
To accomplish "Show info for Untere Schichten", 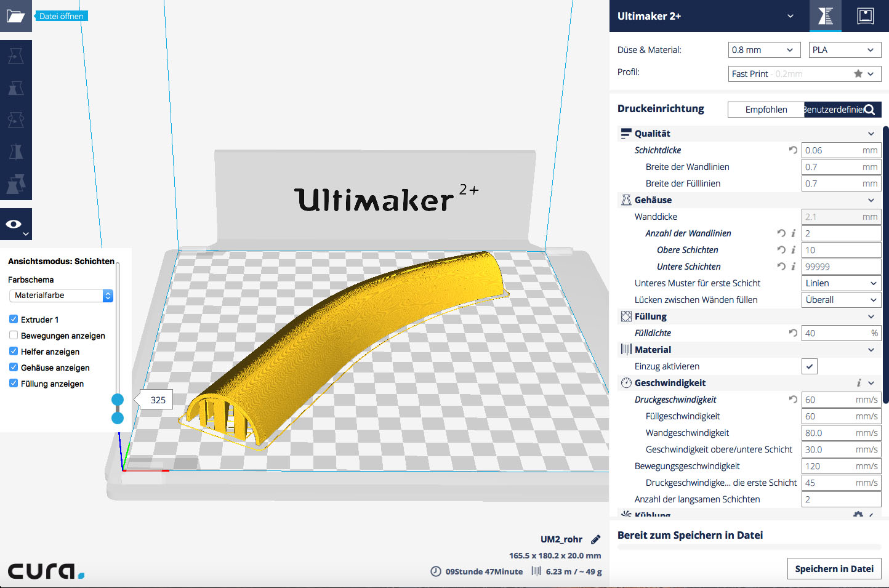I will 793,267.
